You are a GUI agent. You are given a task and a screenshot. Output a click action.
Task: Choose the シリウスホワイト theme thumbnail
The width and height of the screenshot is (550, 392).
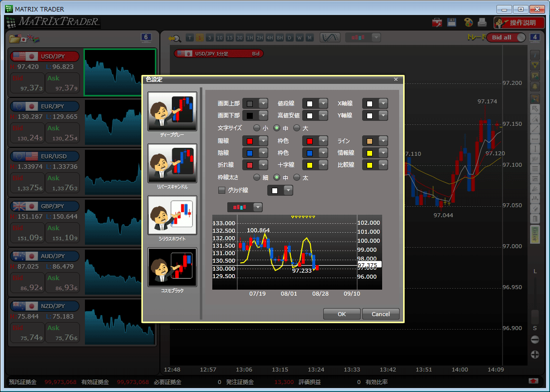(x=172, y=215)
